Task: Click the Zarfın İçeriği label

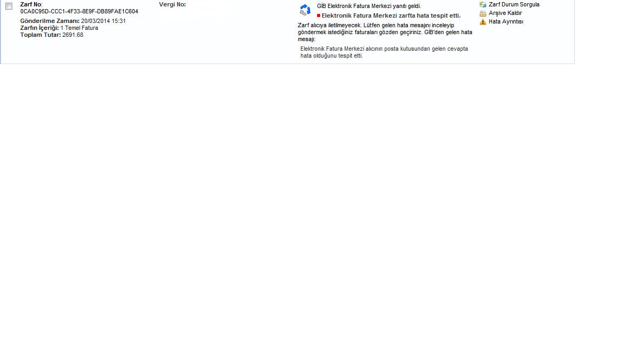Action: [x=39, y=28]
